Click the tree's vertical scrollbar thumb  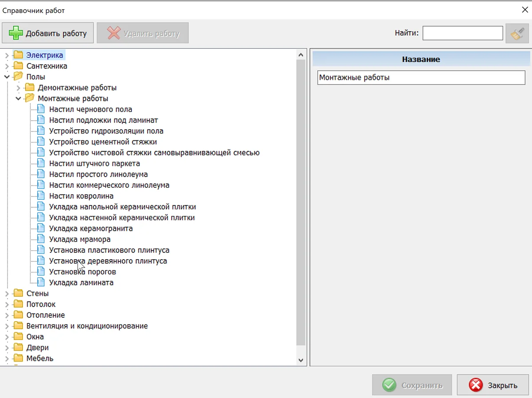point(301,203)
